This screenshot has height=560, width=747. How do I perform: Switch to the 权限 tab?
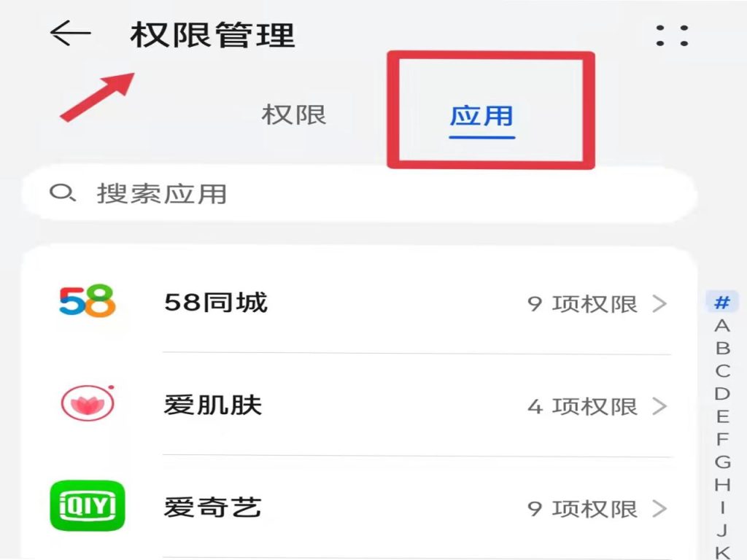(x=294, y=115)
